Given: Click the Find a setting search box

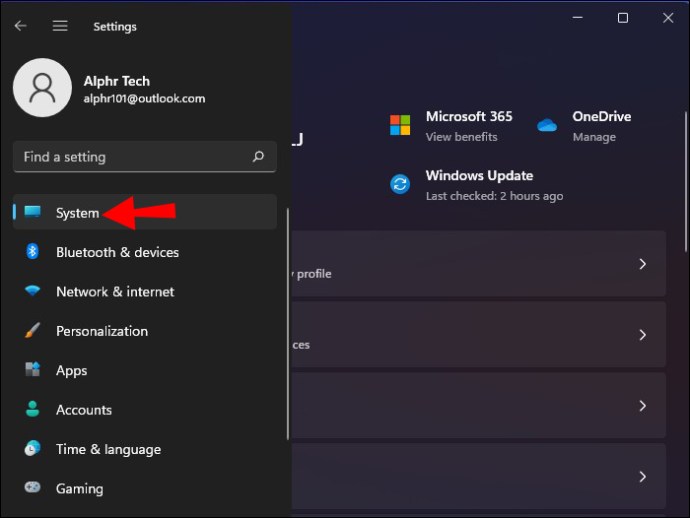Looking at the screenshot, I should 130,157.
